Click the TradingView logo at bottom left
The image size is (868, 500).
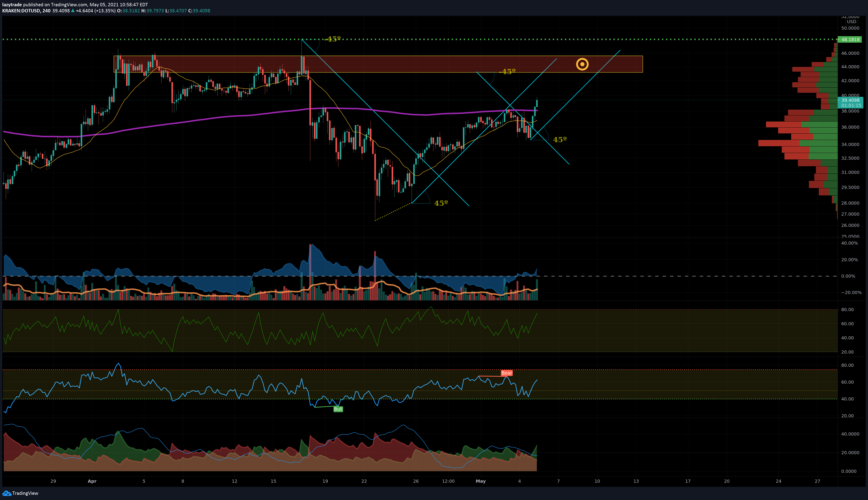point(20,493)
